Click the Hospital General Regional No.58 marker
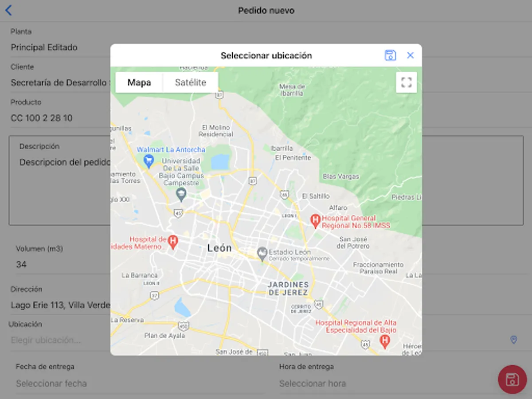The width and height of the screenshot is (532, 399). coord(315,221)
